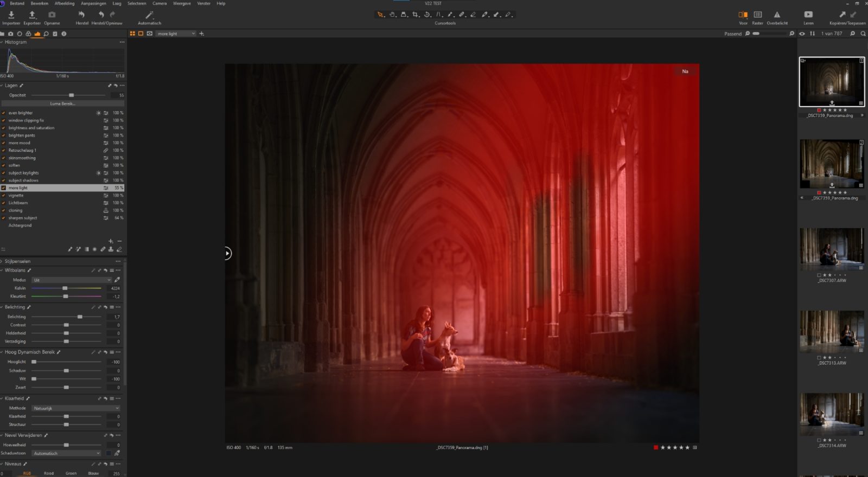Toggle the Raster grid overlay icon
This screenshot has height=477, width=868.
pyautogui.click(x=757, y=15)
